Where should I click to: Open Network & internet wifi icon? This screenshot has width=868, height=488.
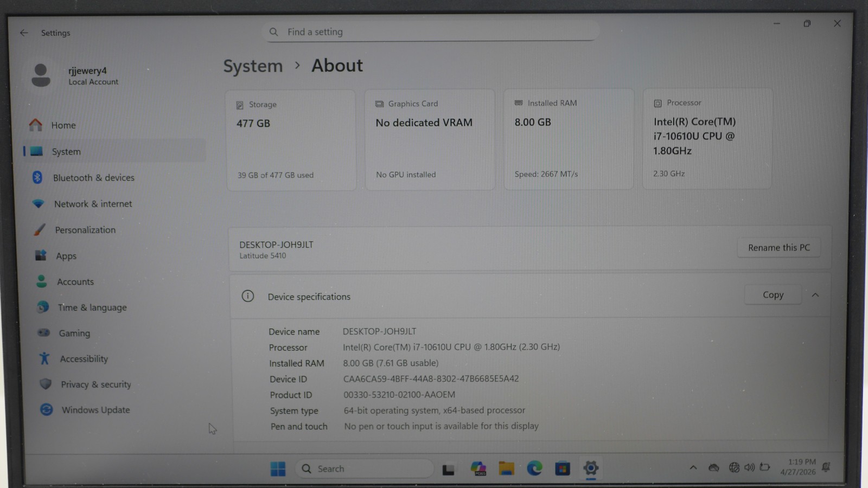[38, 204]
